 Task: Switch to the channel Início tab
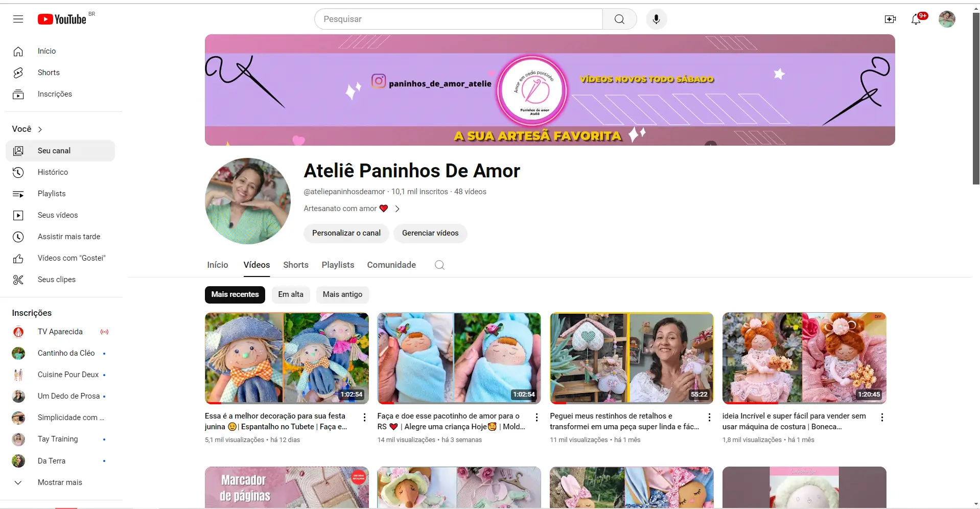click(x=218, y=265)
